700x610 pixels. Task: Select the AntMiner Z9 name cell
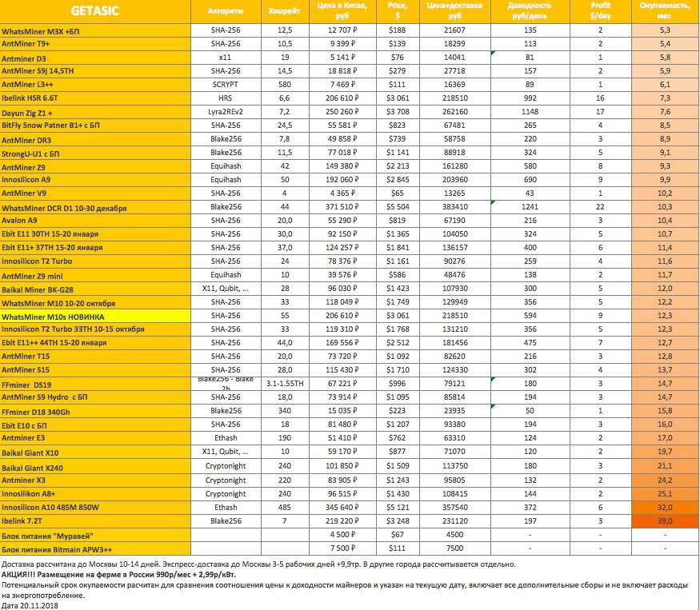[x=95, y=167]
